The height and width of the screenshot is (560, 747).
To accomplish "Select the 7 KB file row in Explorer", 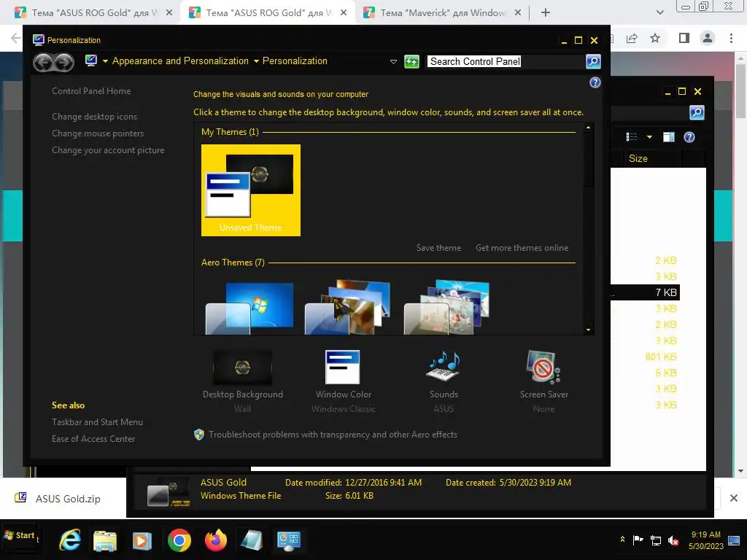I will coord(645,292).
